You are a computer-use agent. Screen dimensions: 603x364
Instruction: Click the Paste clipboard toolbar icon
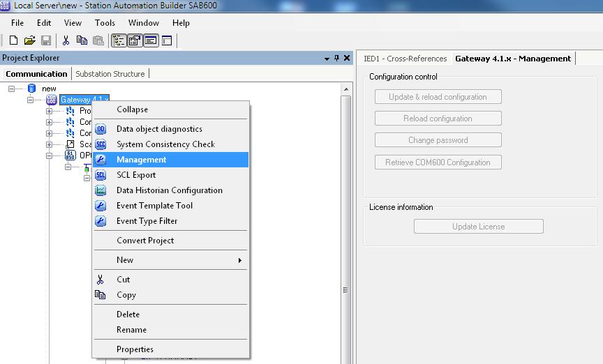pos(98,40)
